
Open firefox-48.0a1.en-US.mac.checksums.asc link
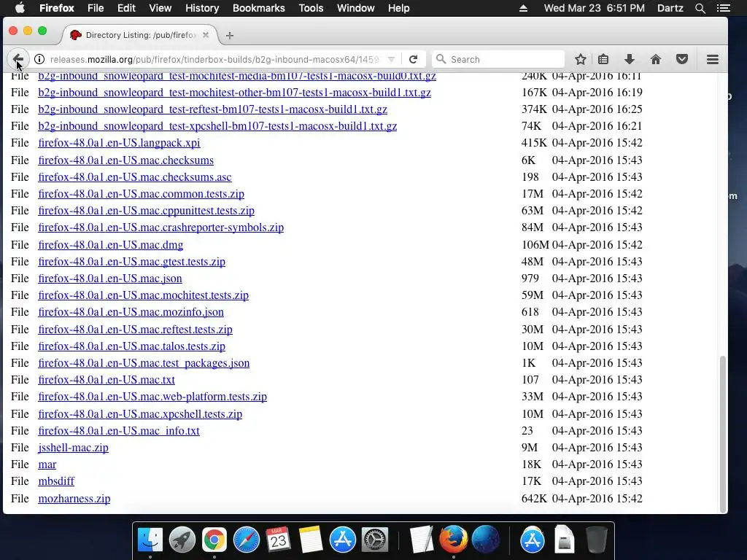tap(135, 177)
